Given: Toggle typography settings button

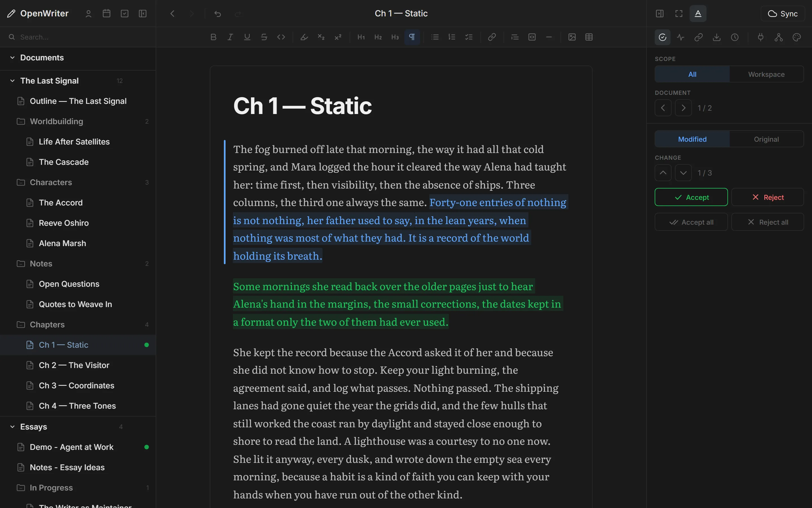Looking at the screenshot, I should (x=698, y=14).
